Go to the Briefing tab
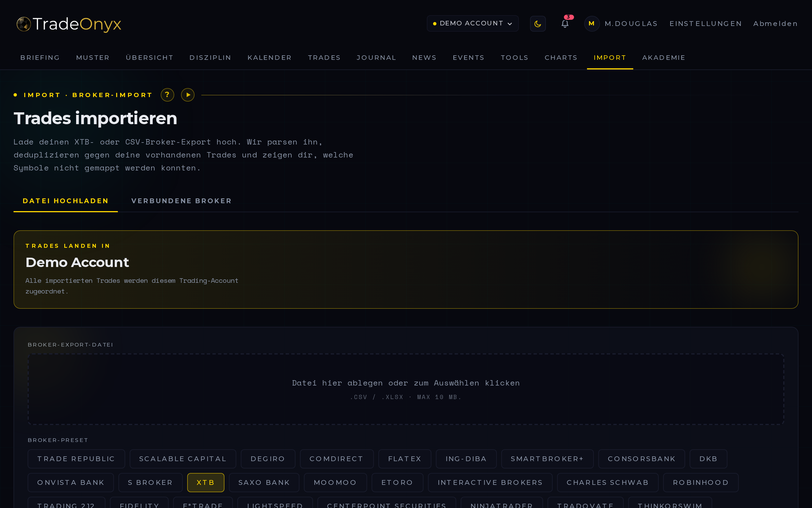 40,58
